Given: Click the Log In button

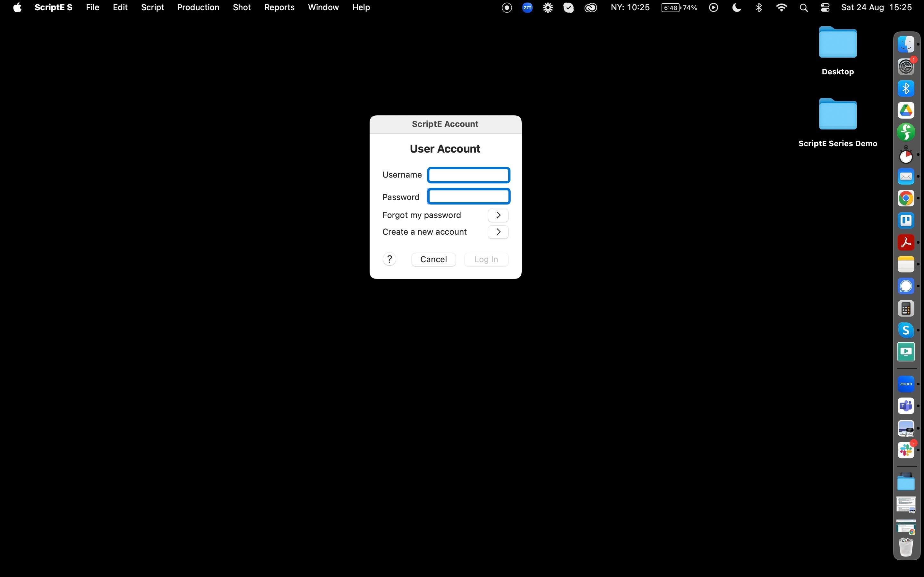Looking at the screenshot, I should 486,260.
